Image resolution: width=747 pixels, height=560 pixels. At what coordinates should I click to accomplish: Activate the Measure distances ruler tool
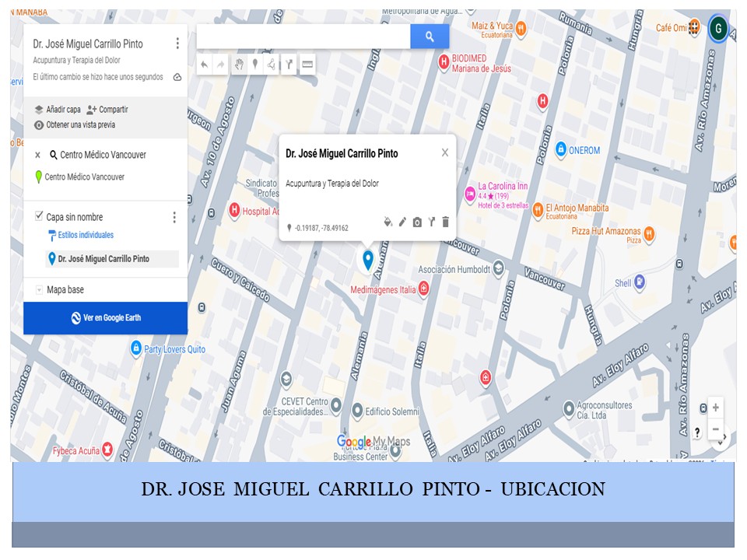click(307, 65)
